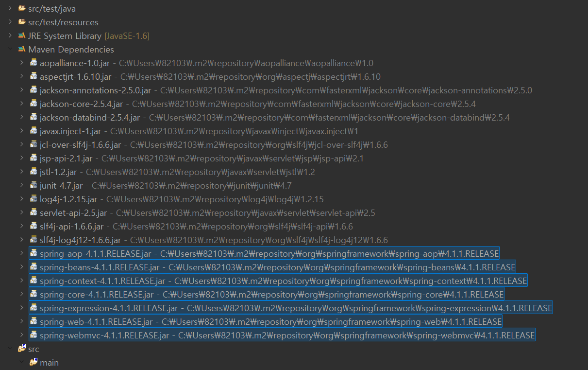Click the slf4j-api-1.6.6.jar jar icon
This screenshot has height=370, width=588.
tap(34, 226)
